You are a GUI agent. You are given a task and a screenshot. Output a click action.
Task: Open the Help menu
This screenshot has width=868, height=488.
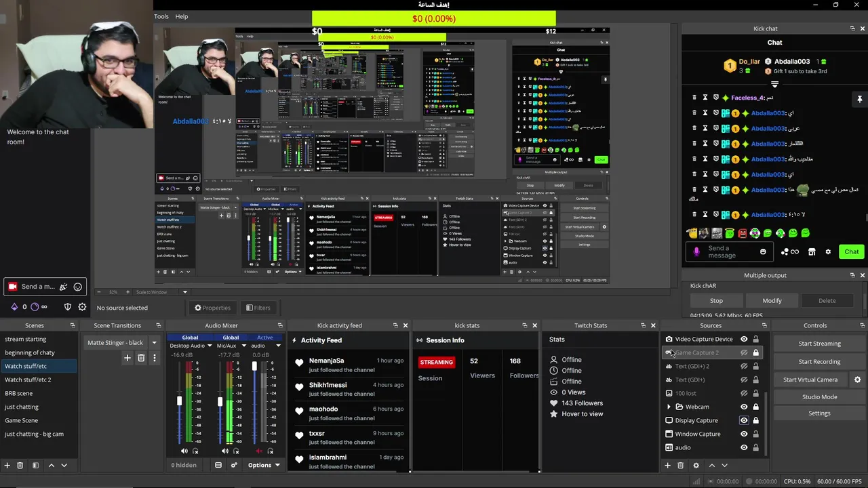click(x=182, y=16)
